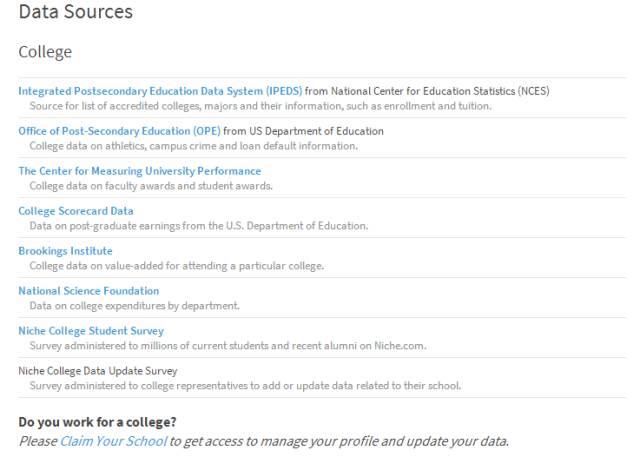Open the Niche College Student Survey link

[x=91, y=331]
